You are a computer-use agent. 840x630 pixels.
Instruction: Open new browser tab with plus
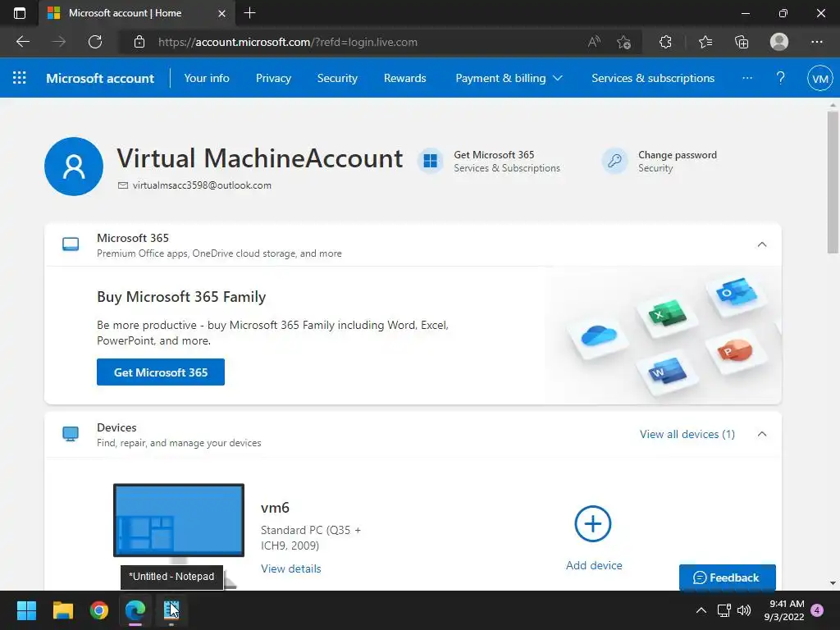pyautogui.click(x=249, y=13)
